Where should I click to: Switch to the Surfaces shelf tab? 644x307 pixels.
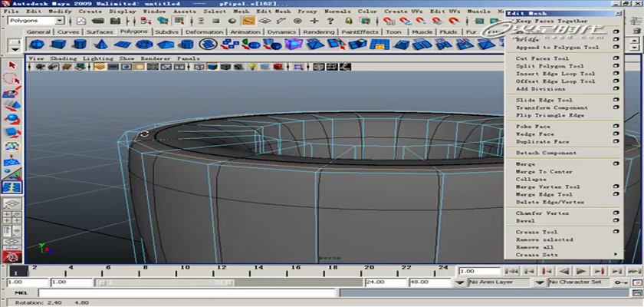(100, 31)
